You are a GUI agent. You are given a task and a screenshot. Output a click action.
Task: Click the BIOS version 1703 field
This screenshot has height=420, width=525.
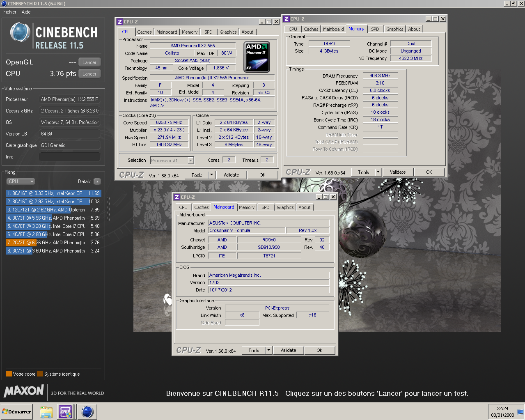pos(268,282)
